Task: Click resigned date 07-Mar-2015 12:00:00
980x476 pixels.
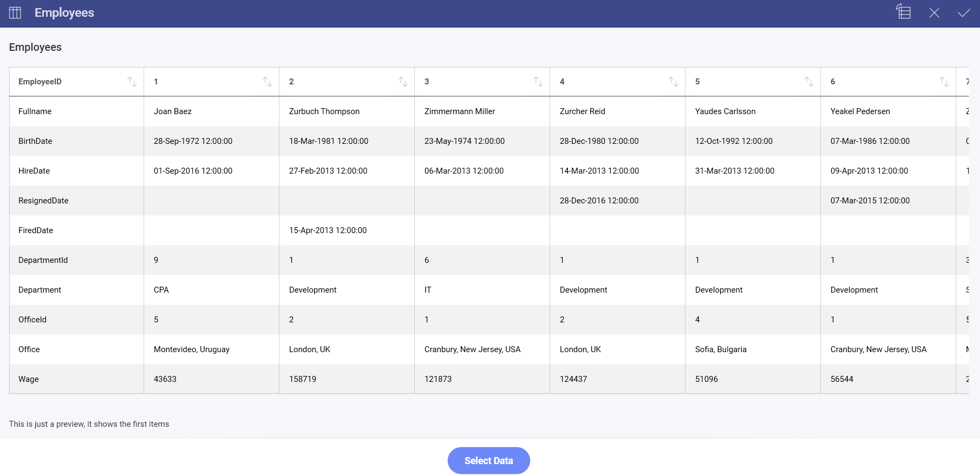Action: (870, 201)
